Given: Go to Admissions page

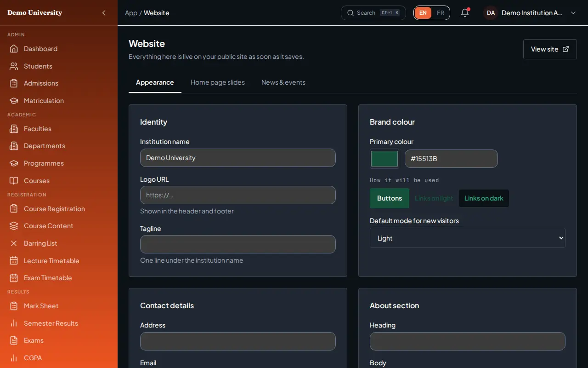Looking at the screenshot, I should coord(59,83).
